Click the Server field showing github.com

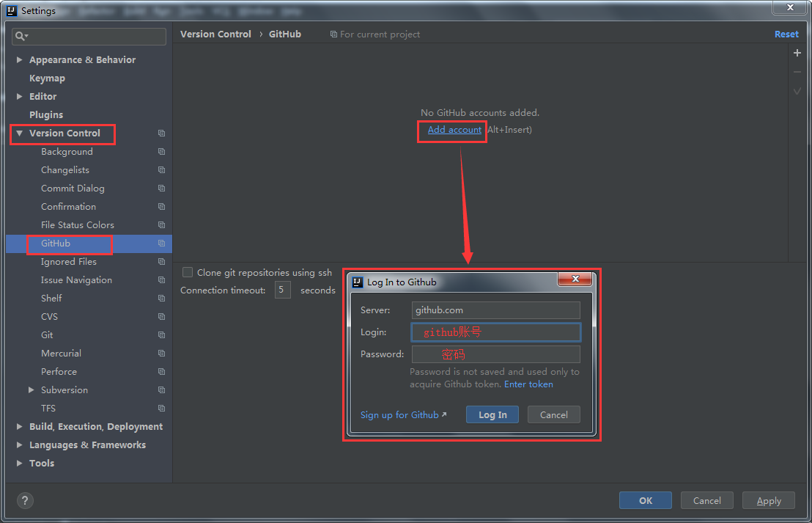point(495,310)
